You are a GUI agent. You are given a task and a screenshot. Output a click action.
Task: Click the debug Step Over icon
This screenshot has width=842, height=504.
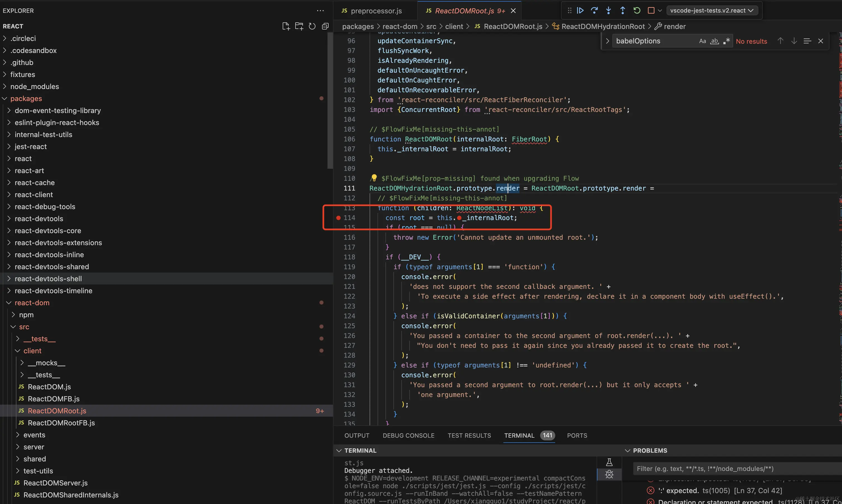[x=594, y=11]
